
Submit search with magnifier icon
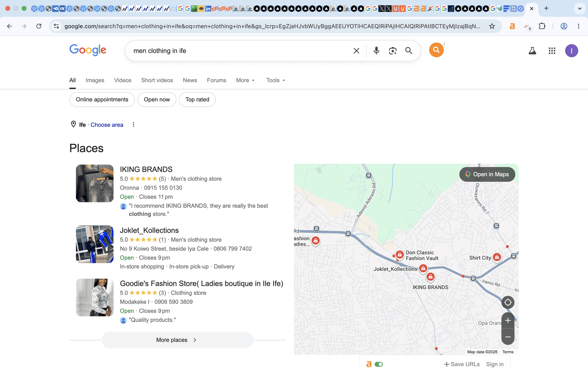pyautogui.click(x=409, y=51)
